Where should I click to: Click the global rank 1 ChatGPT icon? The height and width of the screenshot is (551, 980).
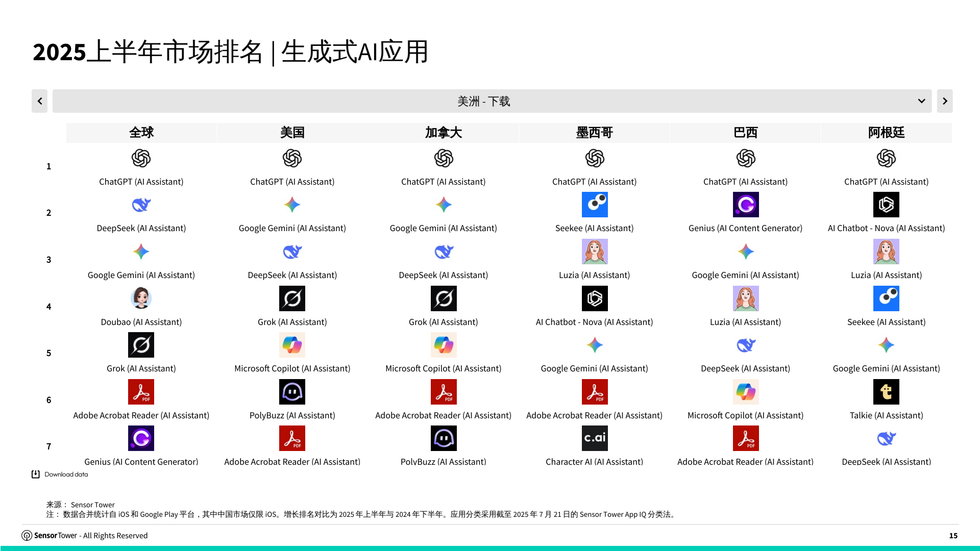[141, 158]
